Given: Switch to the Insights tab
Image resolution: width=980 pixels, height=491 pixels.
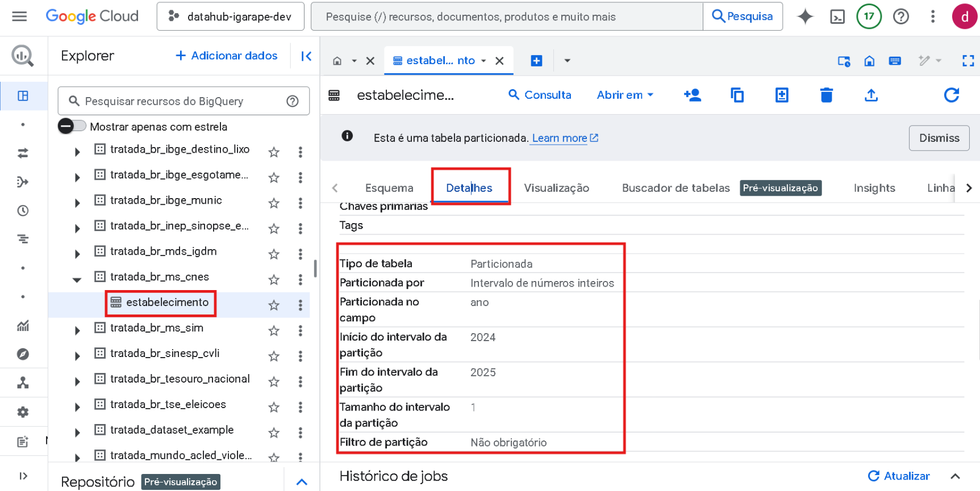Looking at the screenshot, I should click(x=874, y=188).
